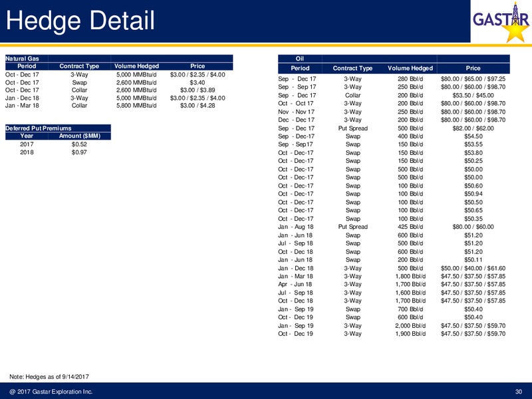Viewport: 532px width, 399px height.
Task: Click the "Natural Gas" table heading
Action: pos(22,59)
